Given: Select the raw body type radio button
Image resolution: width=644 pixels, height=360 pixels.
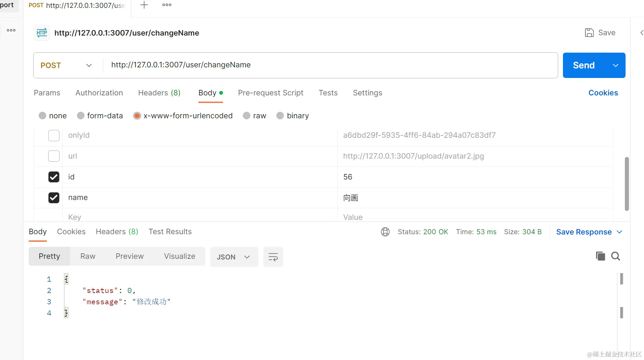Looking at the screenshot, I should click(246, 116).
